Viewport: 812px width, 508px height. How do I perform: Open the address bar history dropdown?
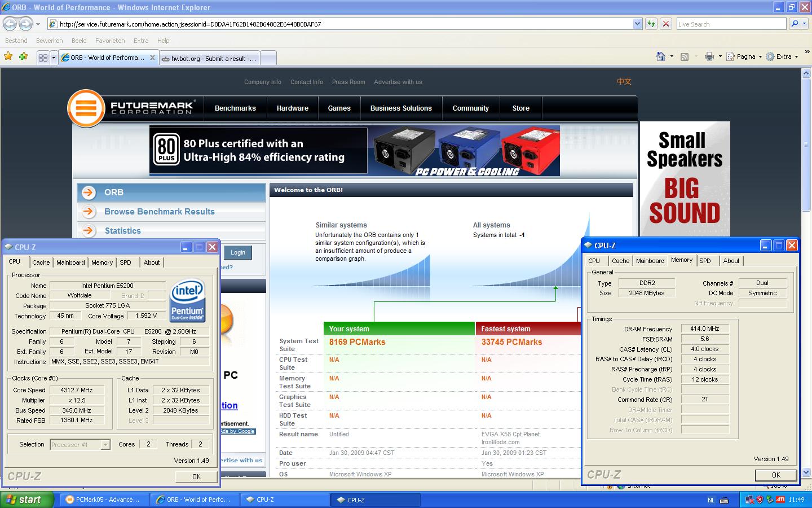(637, 24)
